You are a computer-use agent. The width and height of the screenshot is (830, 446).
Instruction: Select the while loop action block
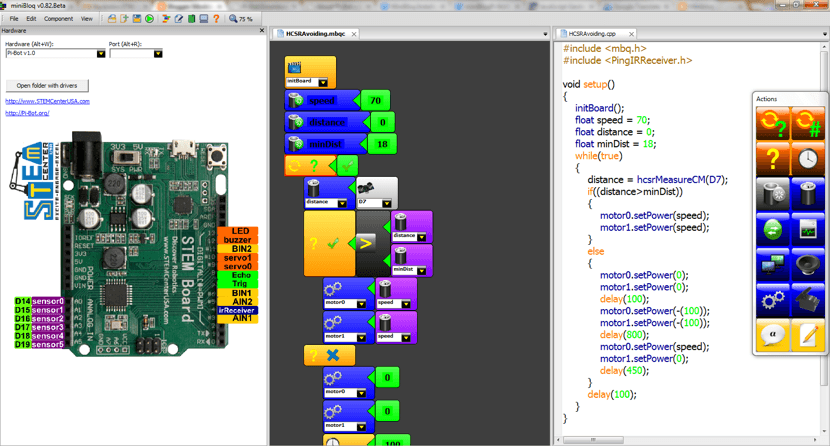[x=771, y=125]
